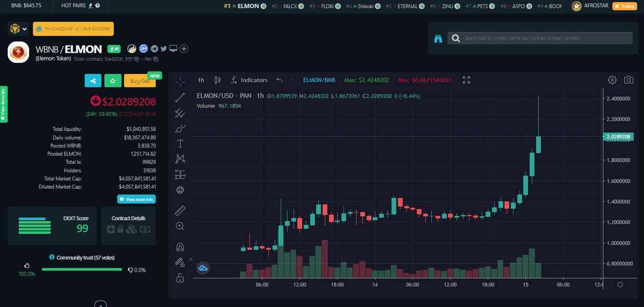Select the trend line drawing tool
This screenshot has height=307, width=644.
tap(180, 97)
